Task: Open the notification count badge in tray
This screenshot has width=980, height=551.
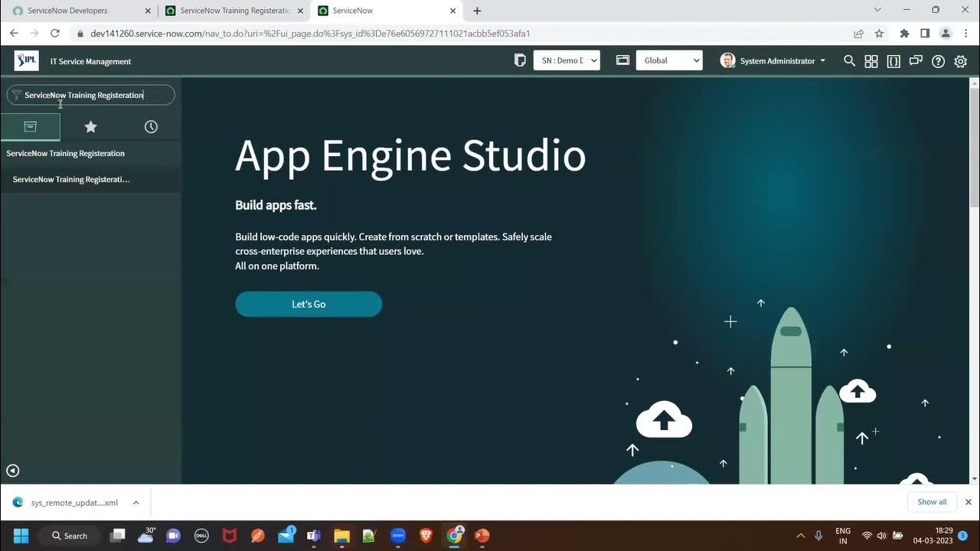Action: [x=962, y=536]
